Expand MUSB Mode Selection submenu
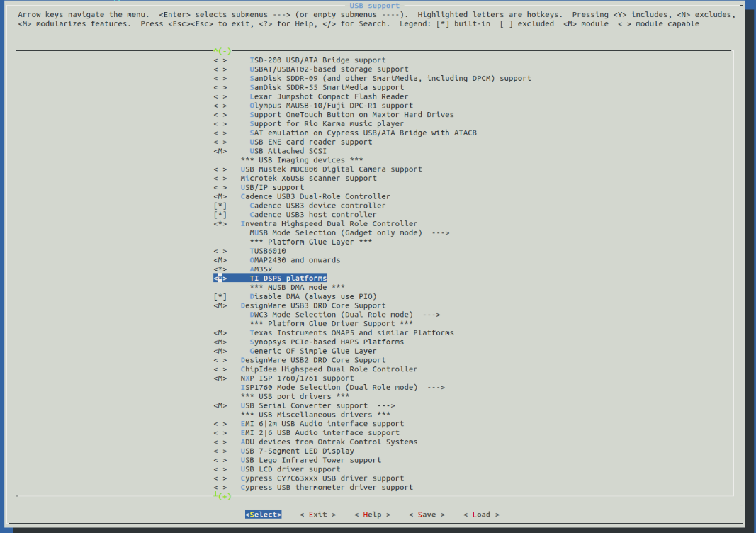 point(349,232)
